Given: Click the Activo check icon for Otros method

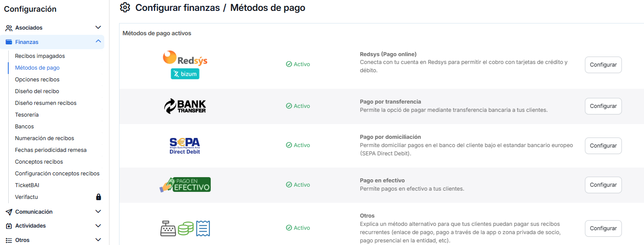Looking at the screenshot, I should 289,228.
